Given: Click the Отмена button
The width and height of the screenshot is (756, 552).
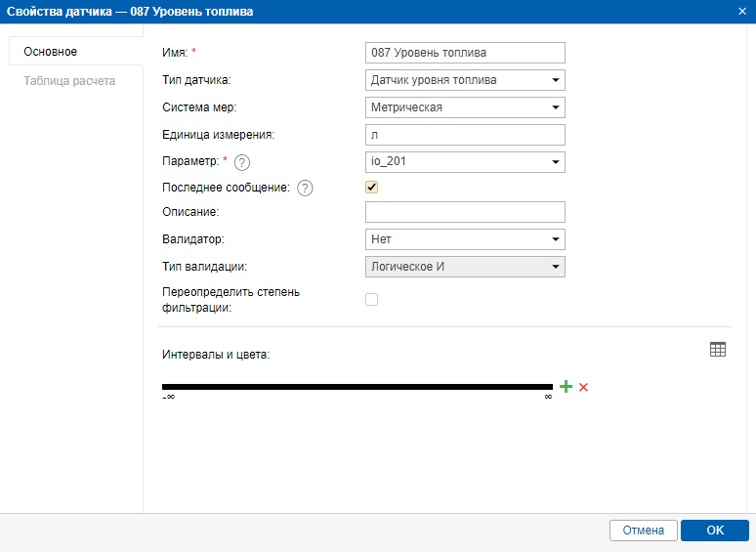Looking at the screenshot, I should click(x=643, y=531).
